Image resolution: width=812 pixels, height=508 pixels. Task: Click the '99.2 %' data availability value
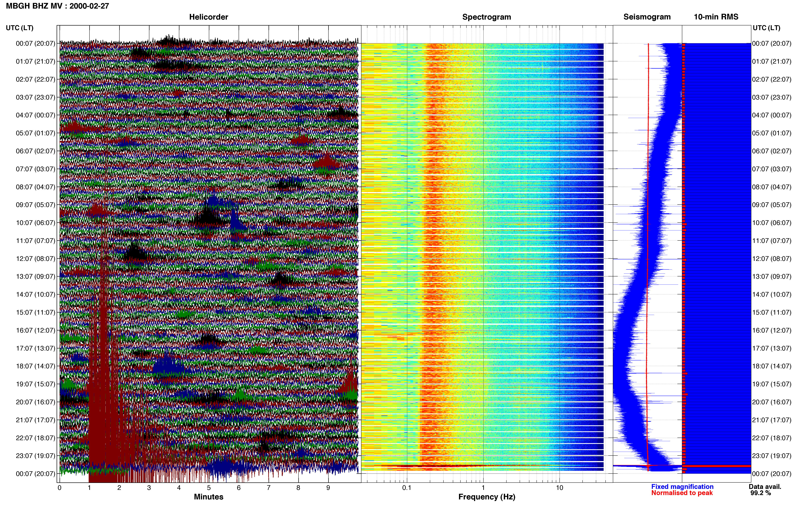(761, 493)
